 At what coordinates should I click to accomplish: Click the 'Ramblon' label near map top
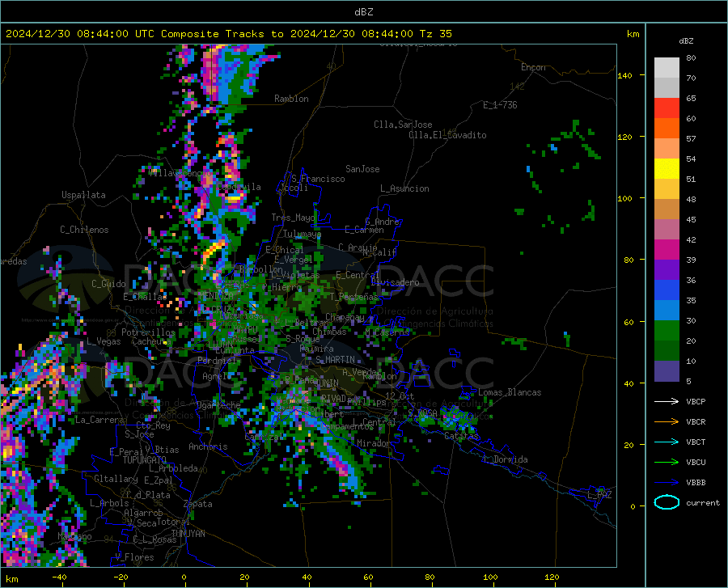click(x=291, y=99)
